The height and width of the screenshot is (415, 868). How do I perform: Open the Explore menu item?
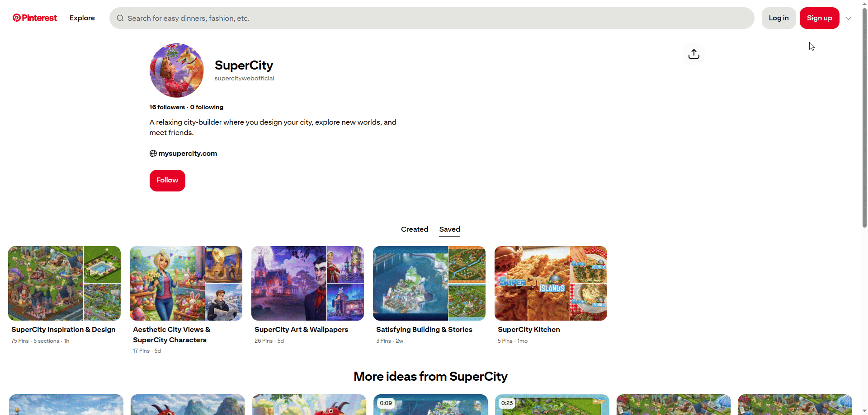click(82, 18)
